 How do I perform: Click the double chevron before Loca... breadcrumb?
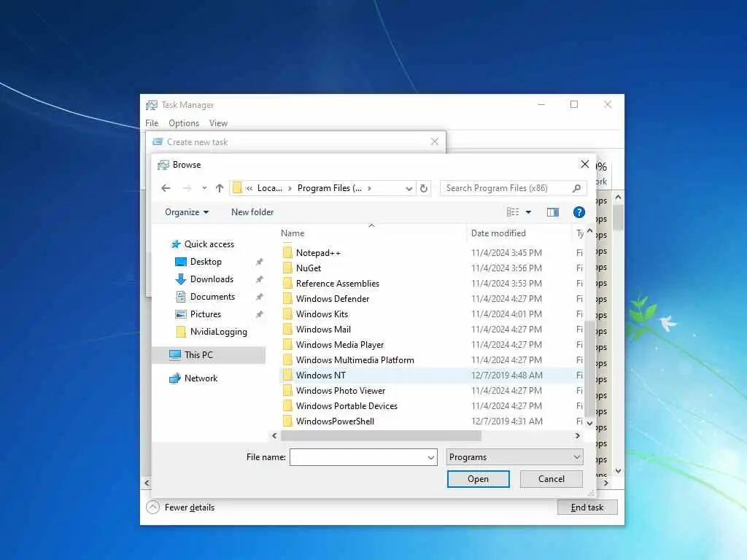(249, 188)
